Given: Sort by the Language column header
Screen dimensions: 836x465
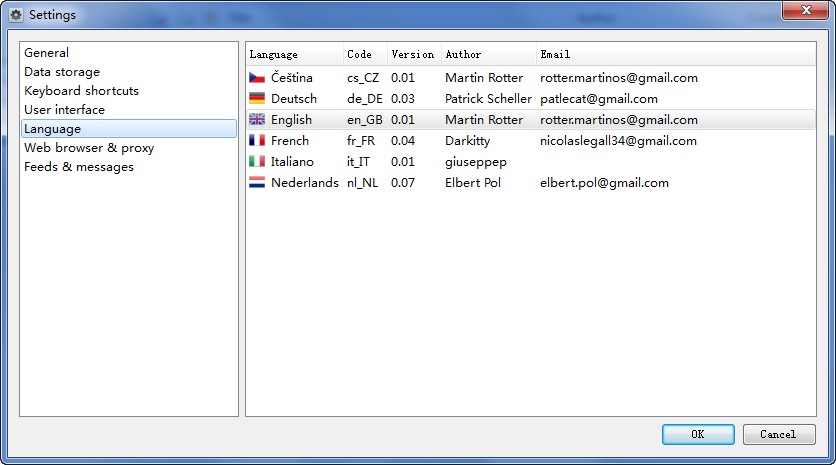Looking at the screenshot, I should (x=294, y=54).
